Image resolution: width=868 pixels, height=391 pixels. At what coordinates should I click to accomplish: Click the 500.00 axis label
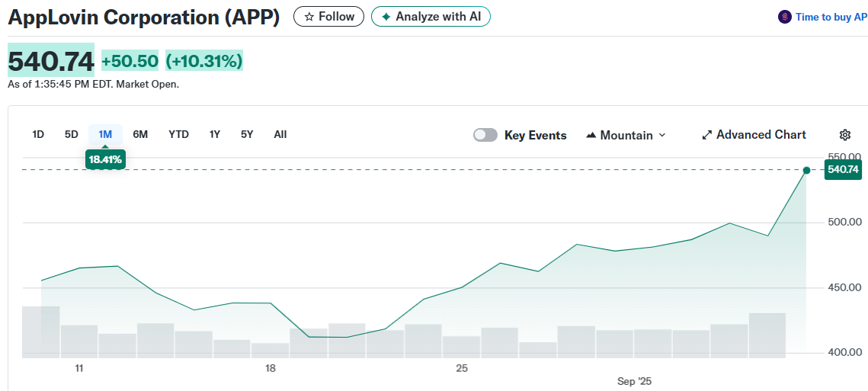click(843, 222)
